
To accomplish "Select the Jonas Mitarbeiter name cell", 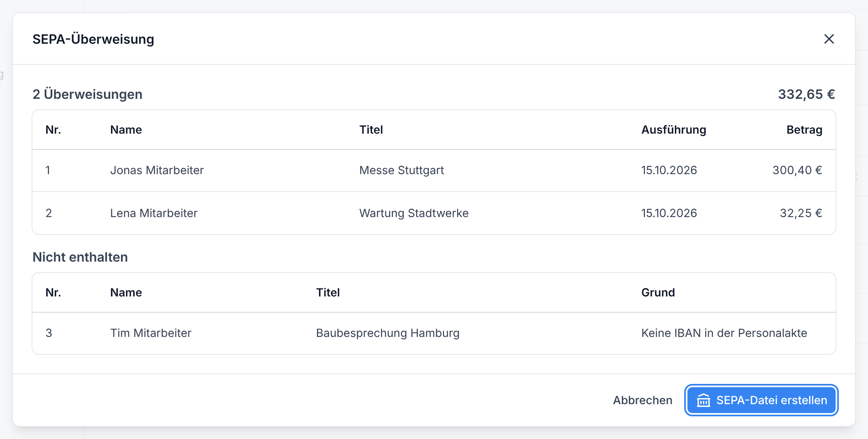I will 157,170.
